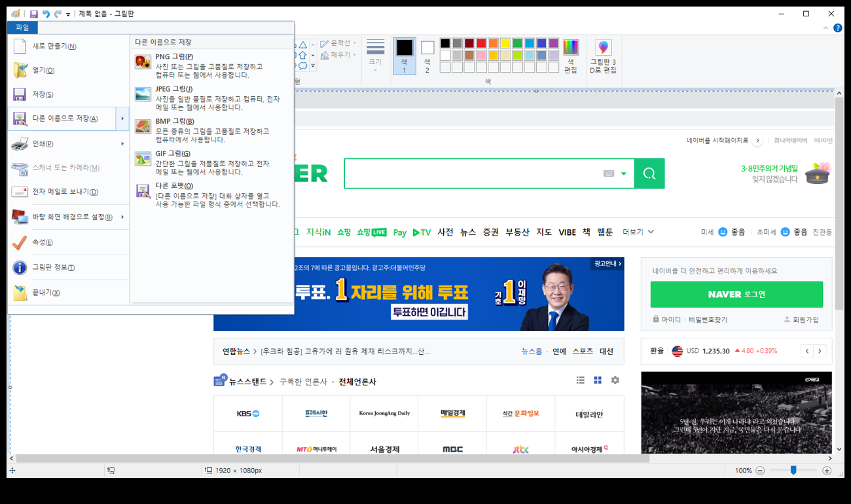Choose 새로 만들기(N) to create a new picture
Screen dimensions: 851x504
[69, 46]
